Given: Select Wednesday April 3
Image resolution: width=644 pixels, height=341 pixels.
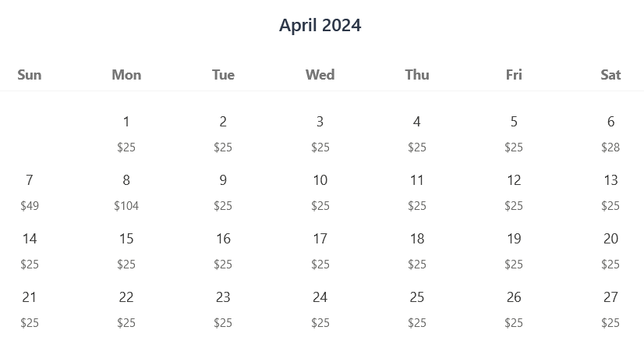Looking at the screenshot, I should click(320, 133).
